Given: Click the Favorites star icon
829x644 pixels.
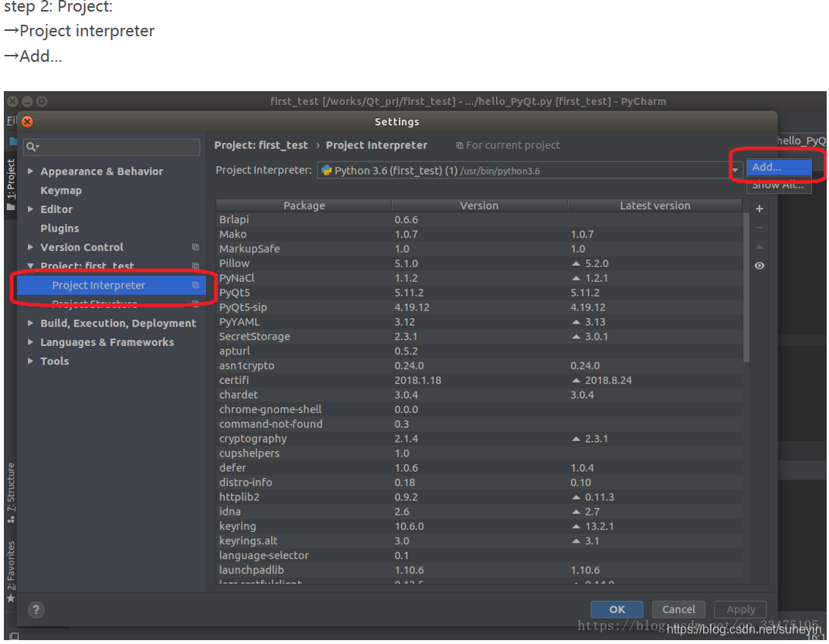Looking at the screenshot, I should pyautogui.click(x=11, y=598).
